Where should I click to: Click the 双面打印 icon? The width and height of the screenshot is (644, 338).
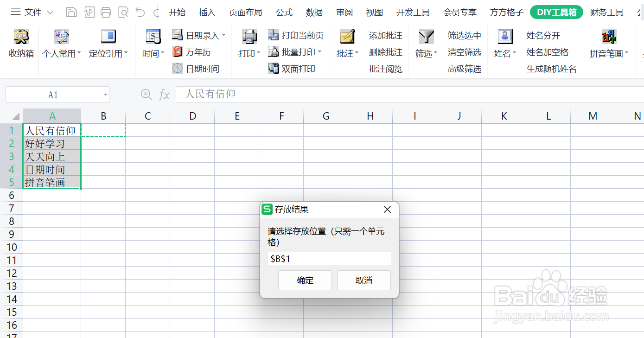coord(274,69)
